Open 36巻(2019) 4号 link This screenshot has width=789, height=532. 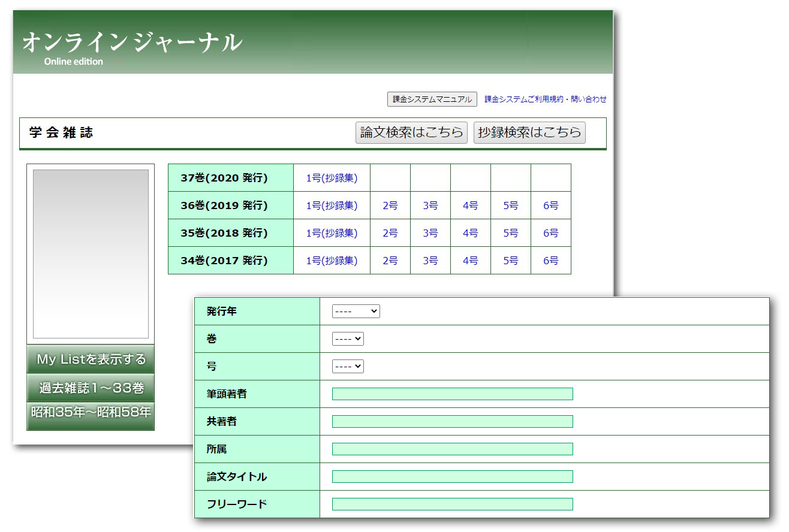[471, 205]
